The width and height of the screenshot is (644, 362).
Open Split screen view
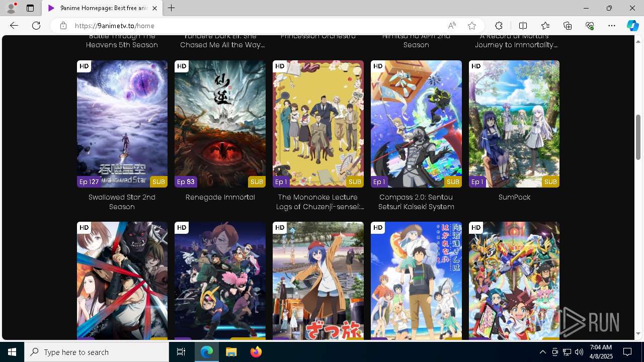523,26
